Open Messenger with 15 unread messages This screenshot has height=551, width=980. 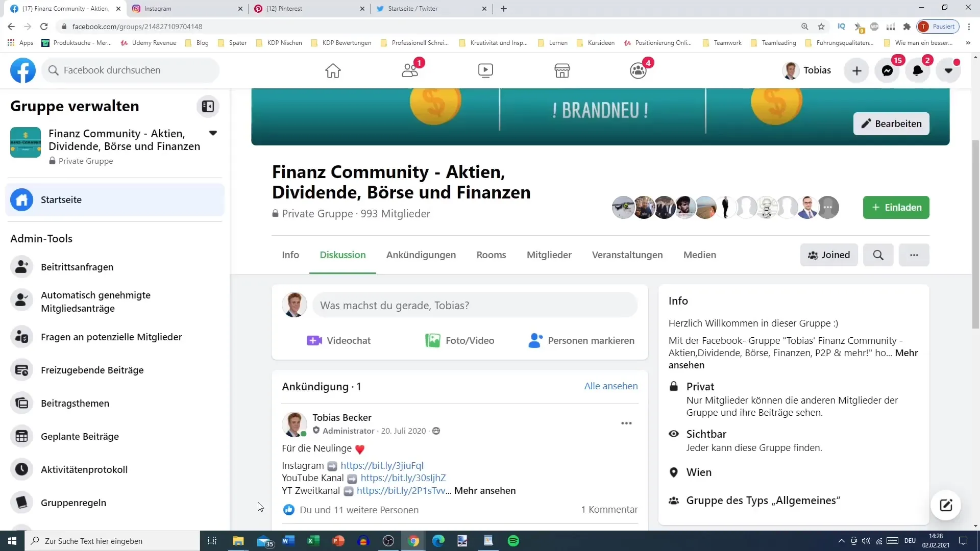point(888,70)
